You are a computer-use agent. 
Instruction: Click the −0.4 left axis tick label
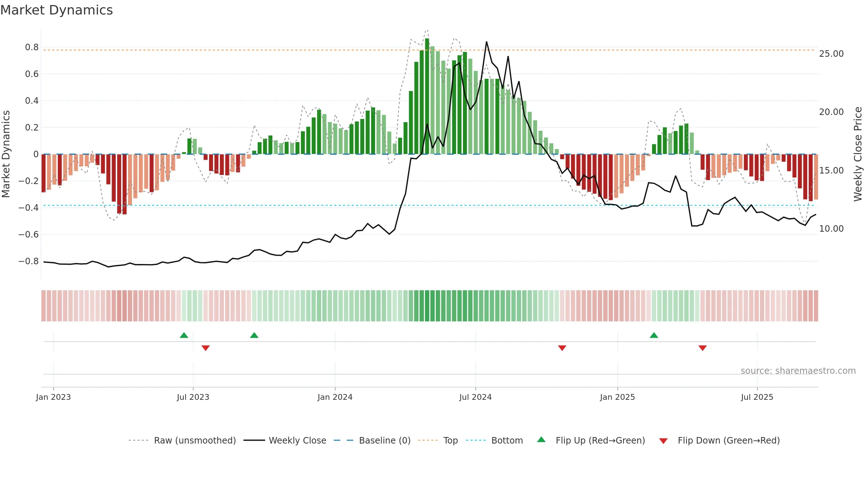(x=29, y=208)
